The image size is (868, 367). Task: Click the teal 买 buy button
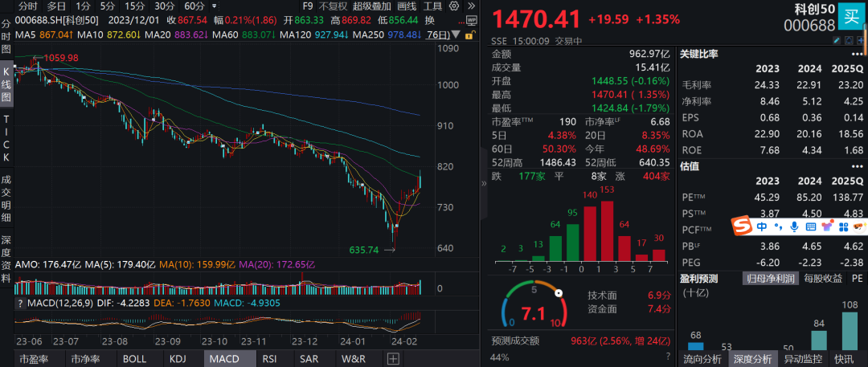pos(852,17)
